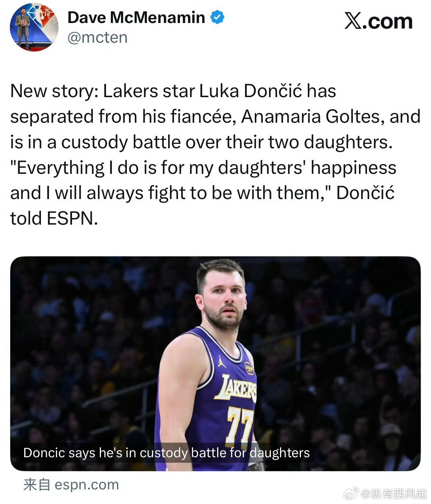Image resolution: width=431 pixels, height=504 pixels.
Task: Click the 'Doncic says he's in custody battle' caption
Action: tap(166, 453)
